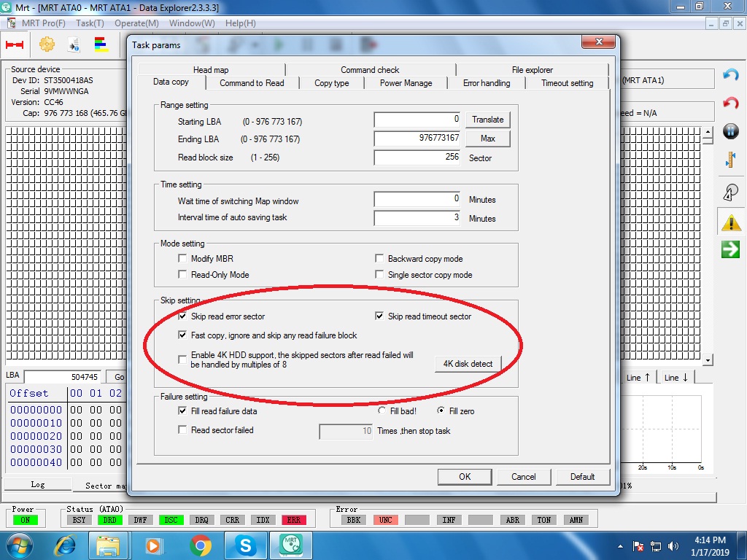Click the blue undo arrow icon
Image resolution: width=747 pixels, height=560 pixels.
pos(730,75)
